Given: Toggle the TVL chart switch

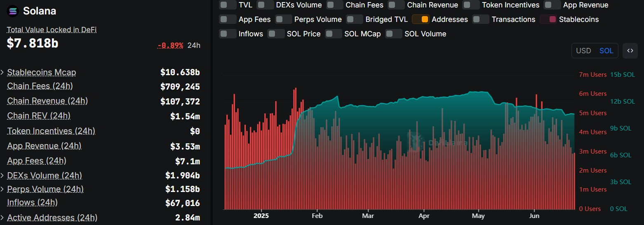Looking at the screenshot, I should [227, 5].
